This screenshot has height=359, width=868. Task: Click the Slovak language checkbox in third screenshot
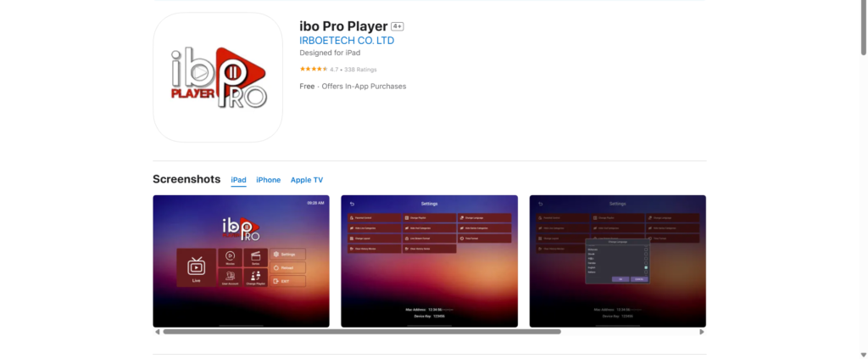pos(646,254)
